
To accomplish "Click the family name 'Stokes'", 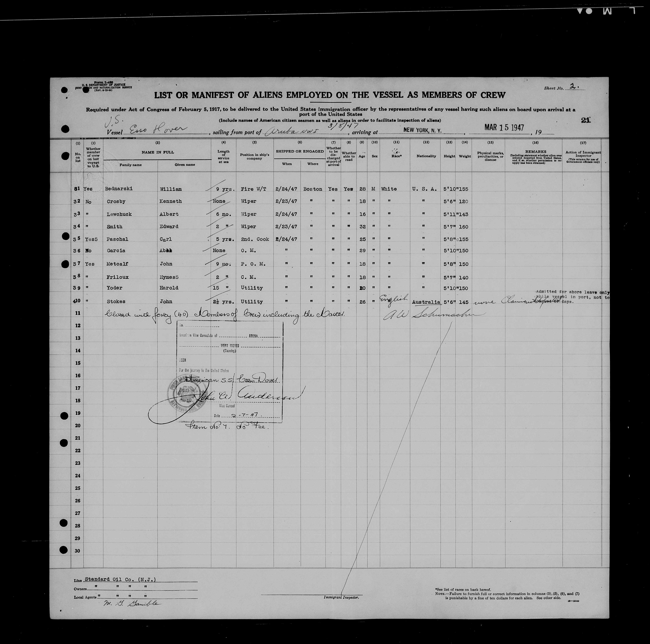I will (116, 302).
